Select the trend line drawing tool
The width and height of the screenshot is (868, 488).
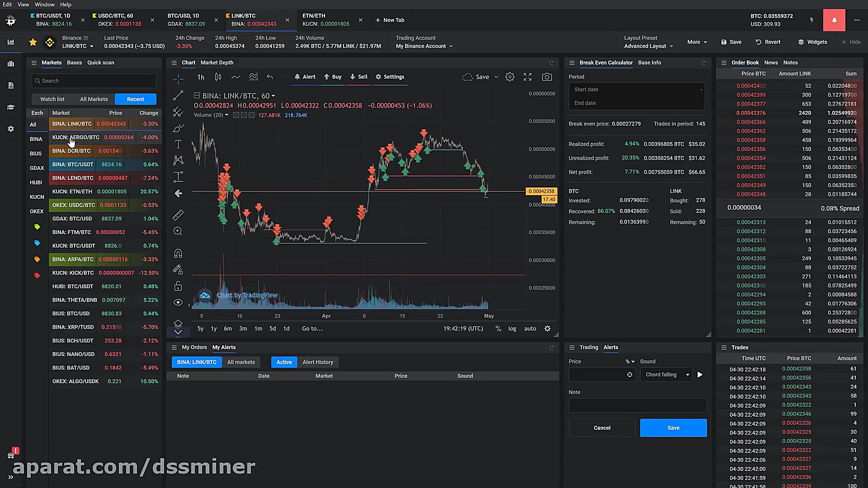(178, 95)
